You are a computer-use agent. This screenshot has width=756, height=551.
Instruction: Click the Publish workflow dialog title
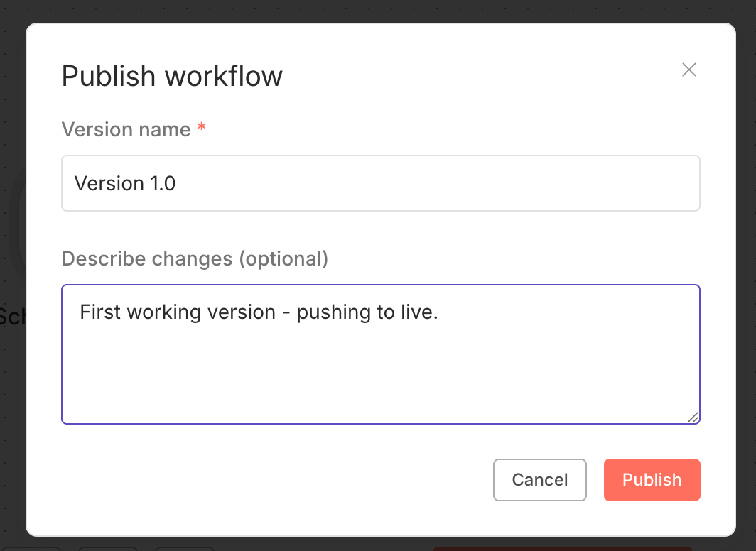click(172, 76)
